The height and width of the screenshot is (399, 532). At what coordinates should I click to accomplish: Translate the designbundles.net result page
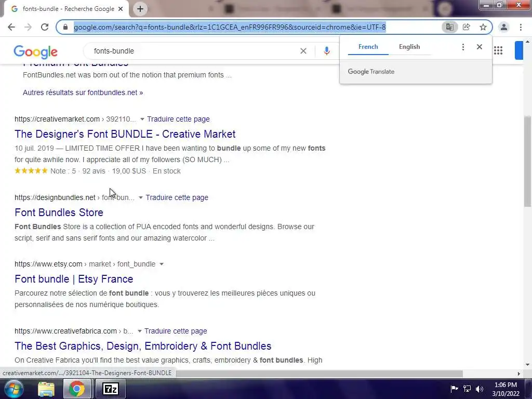pyautogui.click(x=177, y=197)
